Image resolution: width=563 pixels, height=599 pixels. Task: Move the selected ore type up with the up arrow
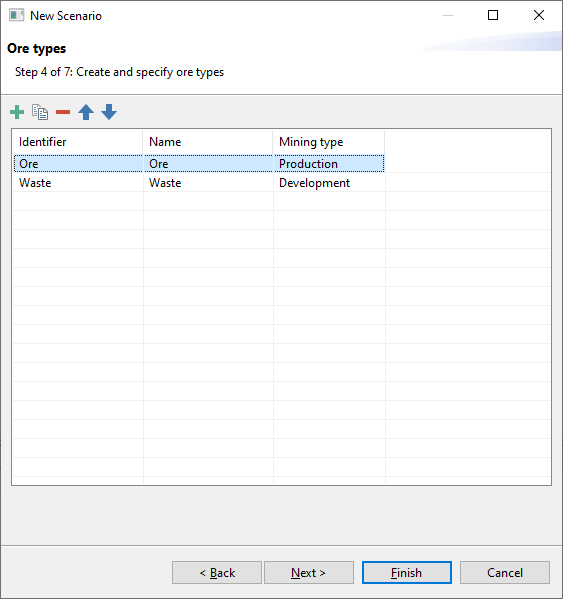point(86,112)
